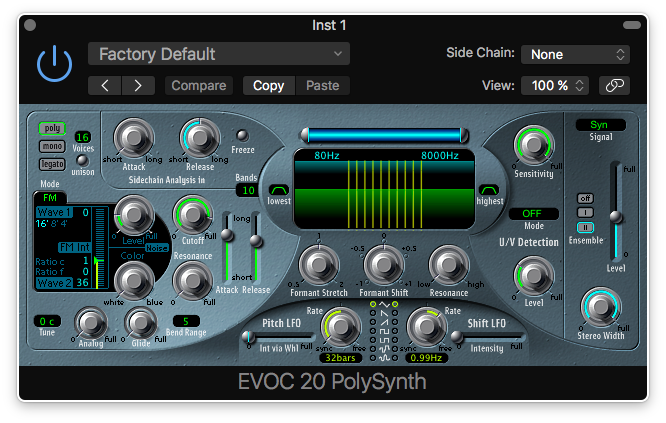Set Ensemble to I
The height and width of the screenshot is (423, 666).
click(x=585, y=212)
